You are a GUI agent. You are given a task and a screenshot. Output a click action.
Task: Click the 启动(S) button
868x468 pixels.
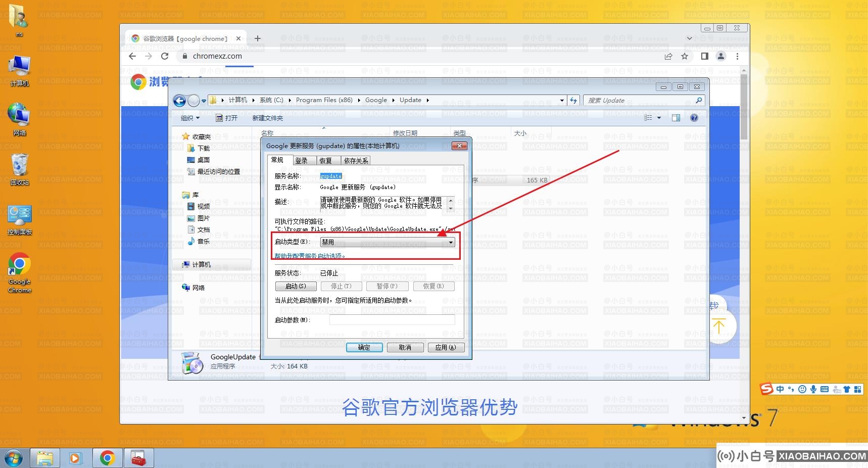click(x=296, y=286)
